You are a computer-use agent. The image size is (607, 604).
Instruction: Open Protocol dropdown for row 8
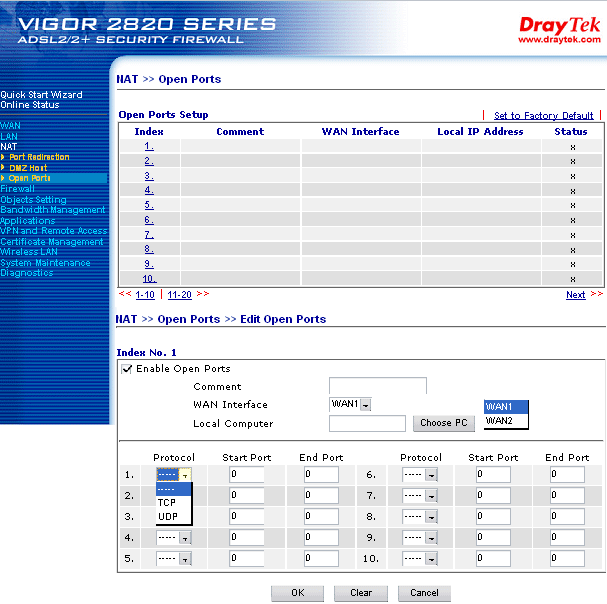[420, 516]
